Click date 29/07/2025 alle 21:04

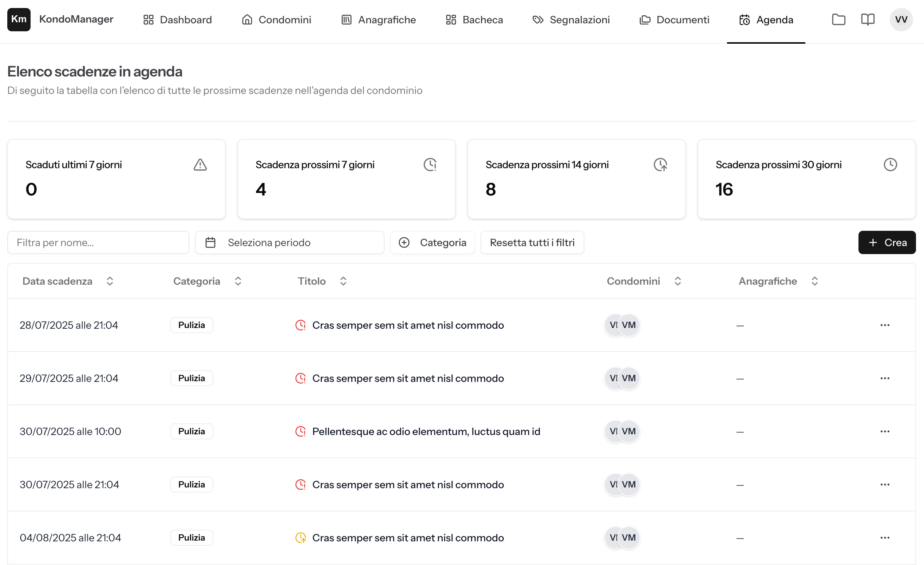[68, 378]
